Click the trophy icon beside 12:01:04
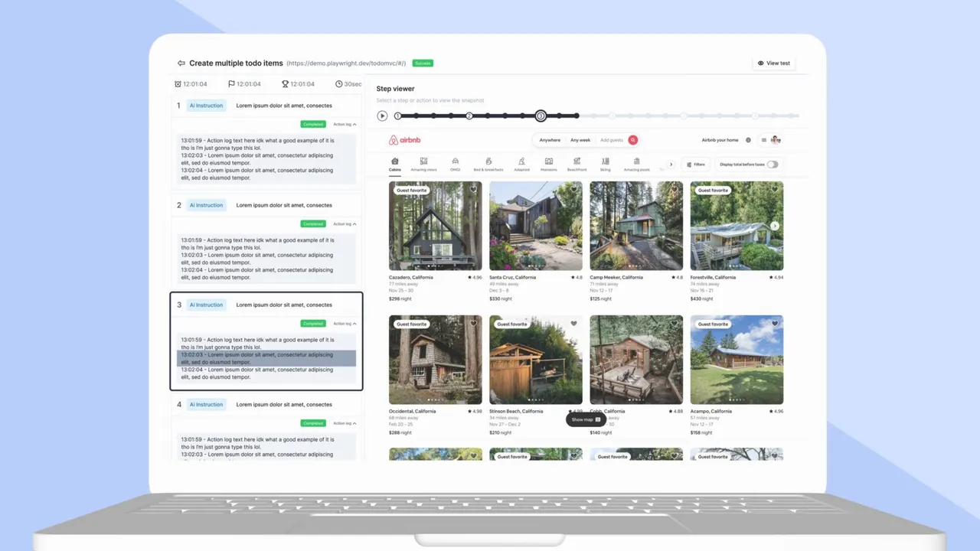Screen dimensions: 980x551 pos(285,84)
